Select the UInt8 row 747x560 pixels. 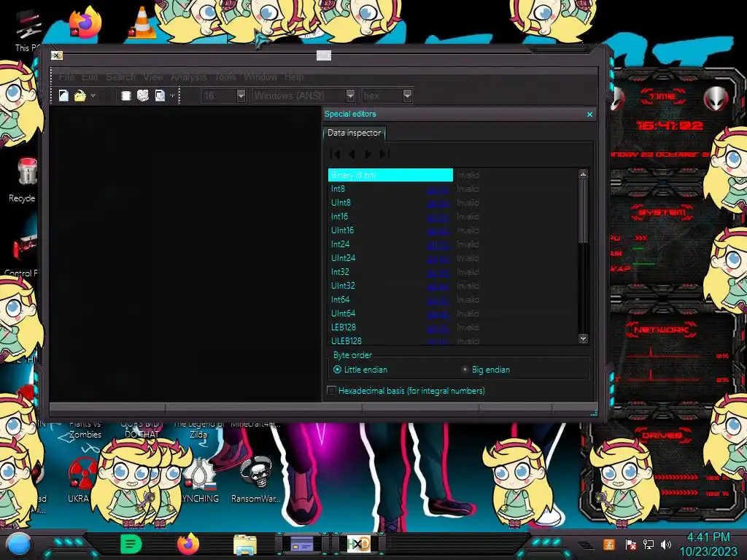(452, 203)
